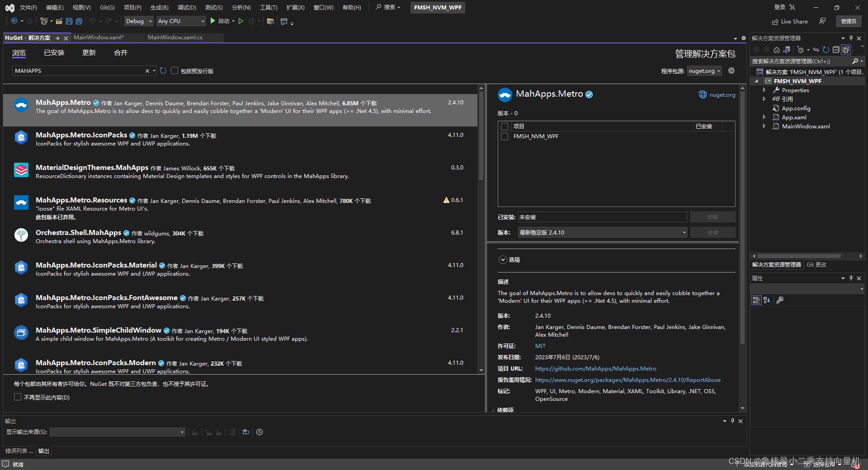Check the FMSH_NVM_WPF project checkbox
Viewport: 868px width, 470px height.
click(505, 136)
